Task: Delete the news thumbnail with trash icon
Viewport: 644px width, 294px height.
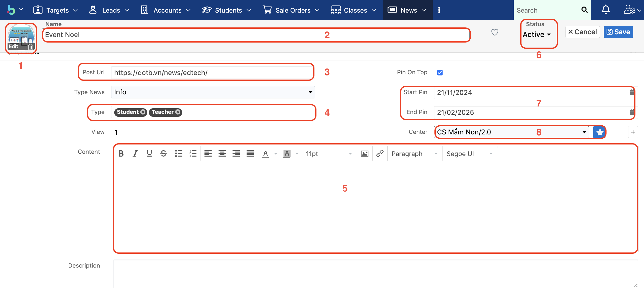Action: (31, 47)
